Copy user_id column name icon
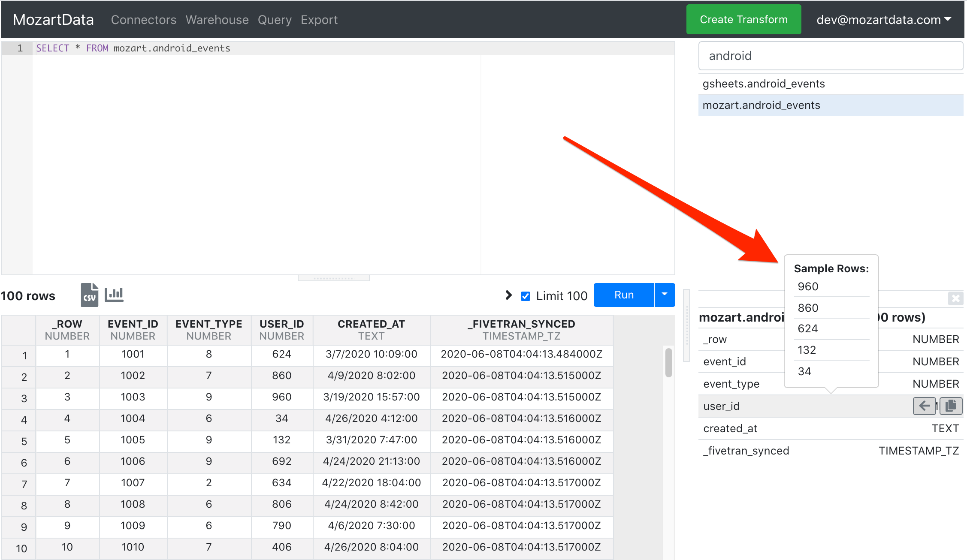The image size is (967, 560). (x=951, y=406)
